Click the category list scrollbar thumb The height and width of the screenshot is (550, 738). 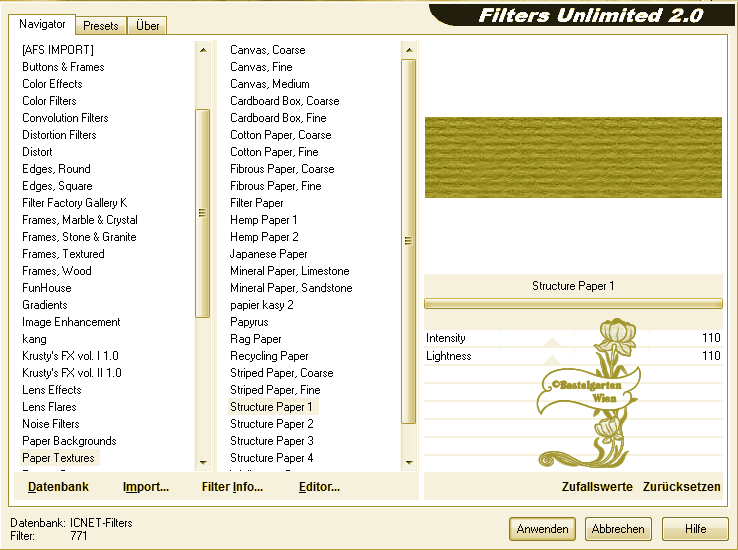point(202,213)
